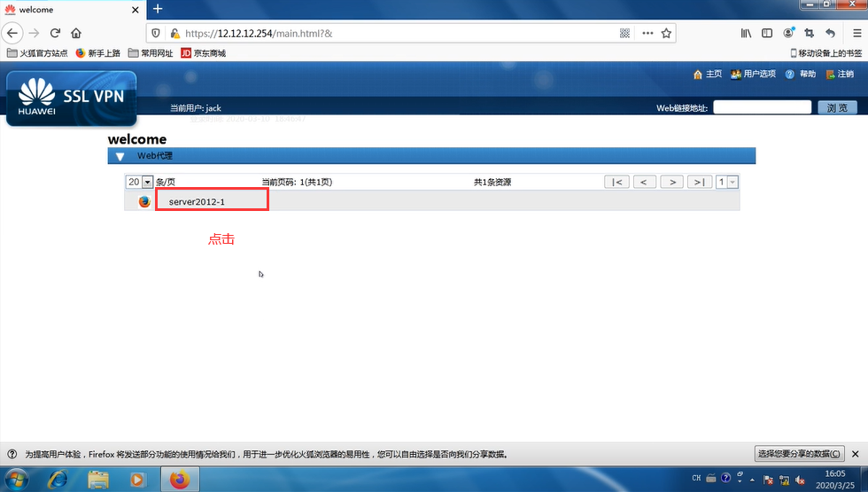The width and height of the screenshot is (868, 492).
Task: Click the 当前页码: 1(共1页) text
Action: point(297,182)
